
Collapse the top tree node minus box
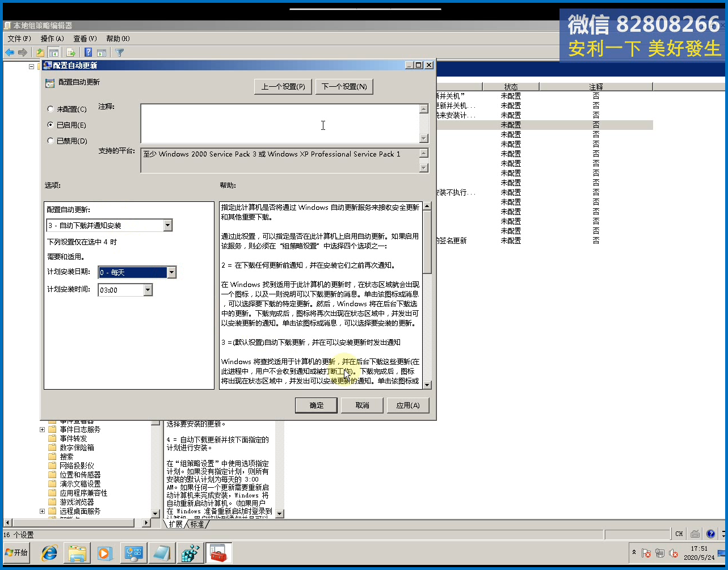click(32, 66)
